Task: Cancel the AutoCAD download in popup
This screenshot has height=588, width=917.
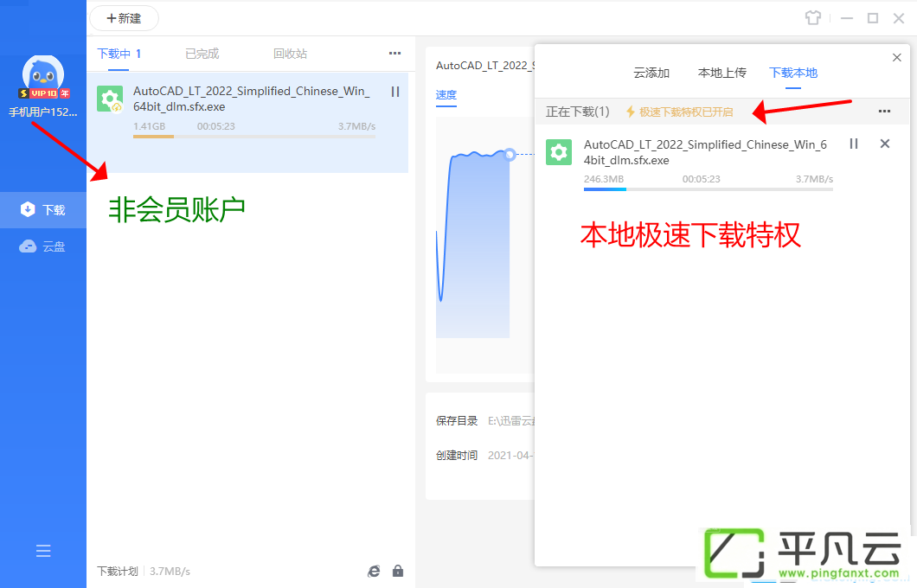Action: (885, 144)
